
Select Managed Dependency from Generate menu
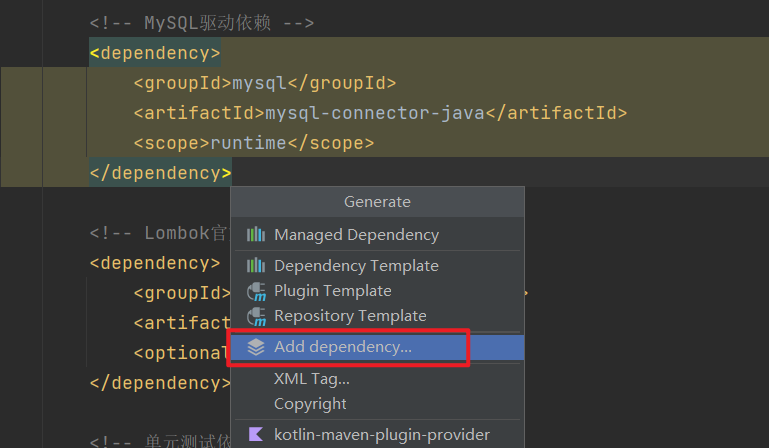pos(356,235)
